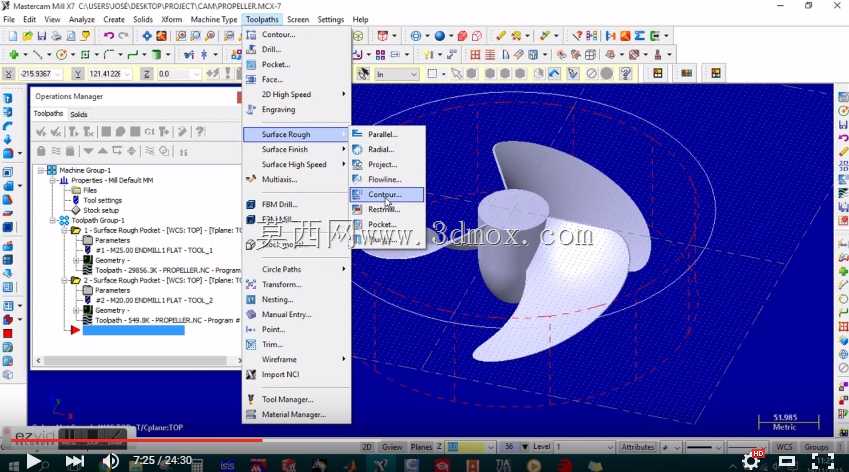Screen dimensions: 849x472
Task: Click the Gview status bar button
Action: [x=391, y=447]
